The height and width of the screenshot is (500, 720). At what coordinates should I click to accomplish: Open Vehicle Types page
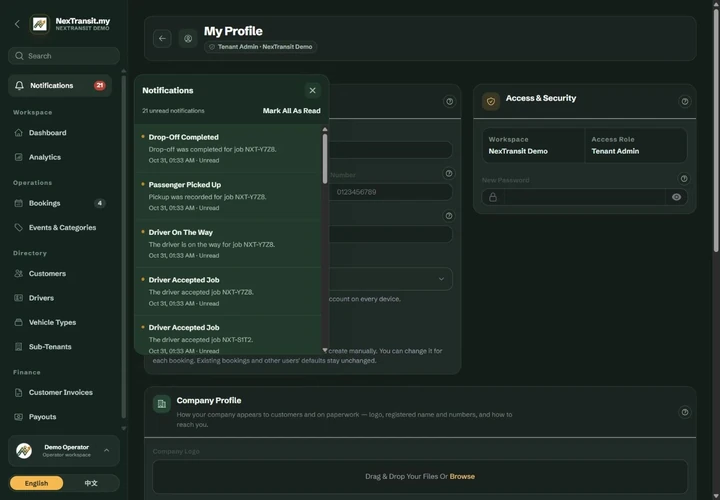pyautogui.click(x=60, y=322)
